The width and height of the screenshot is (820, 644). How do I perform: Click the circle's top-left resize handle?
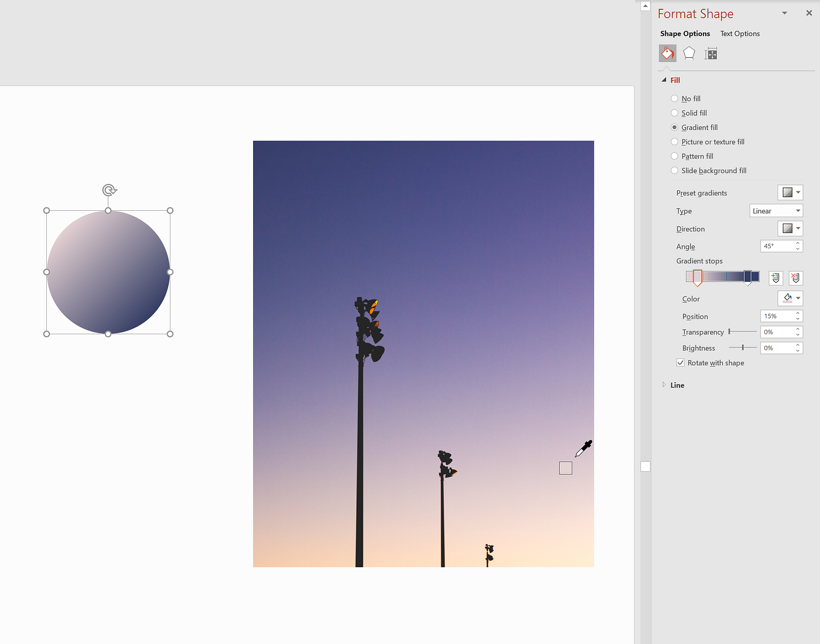tap(47, 210)
